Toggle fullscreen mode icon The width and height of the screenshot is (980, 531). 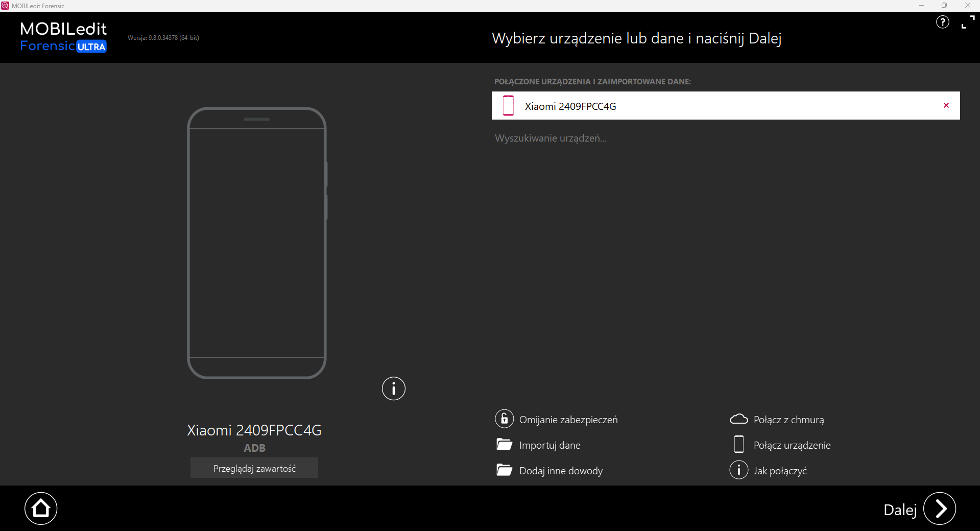(x=968, y=22)
